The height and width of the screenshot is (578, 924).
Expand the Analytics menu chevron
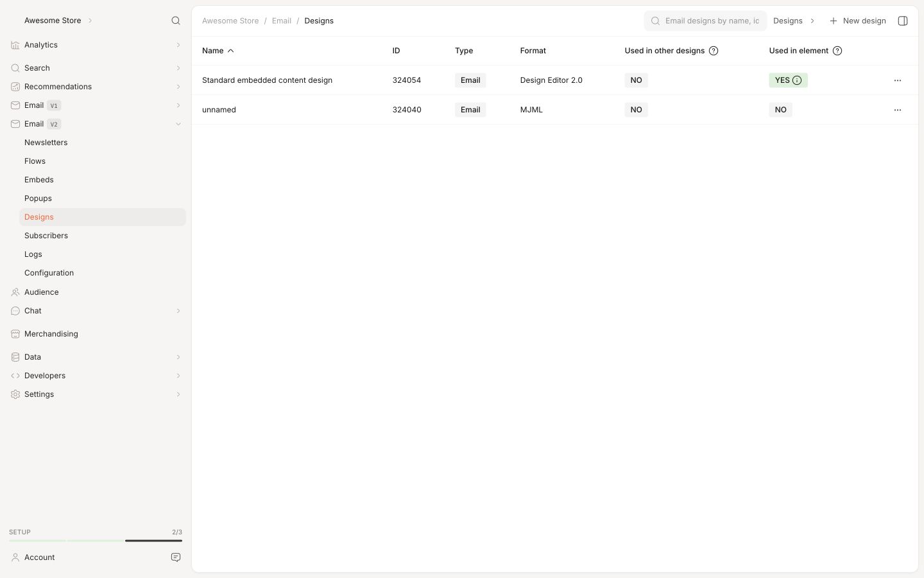click(x=178, y=45)
